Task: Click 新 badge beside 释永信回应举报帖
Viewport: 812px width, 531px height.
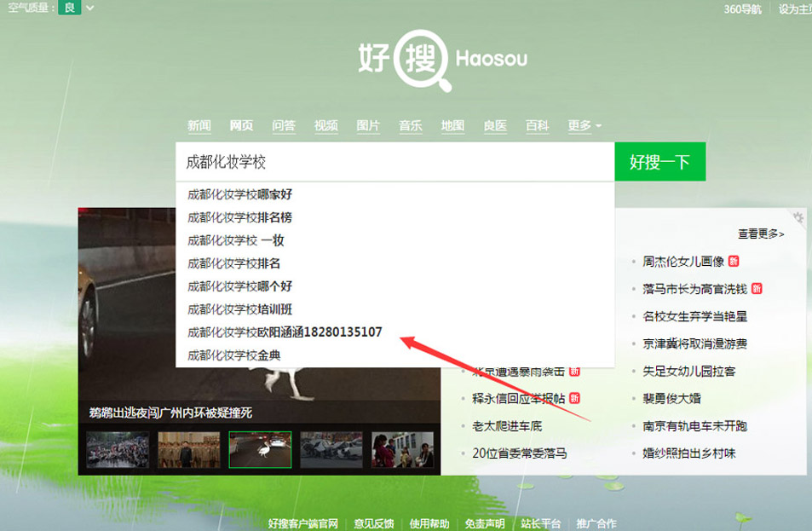Action: pyautogui.click(x=574, y=398)
